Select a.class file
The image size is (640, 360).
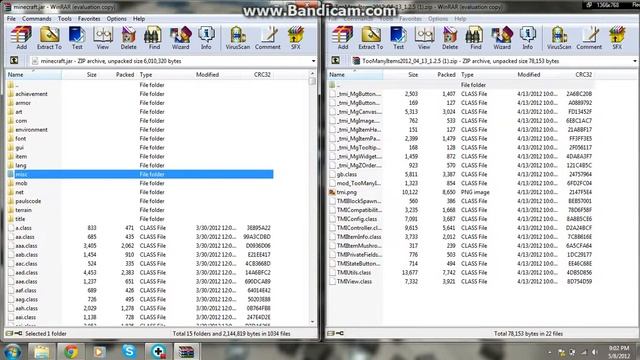23,228
